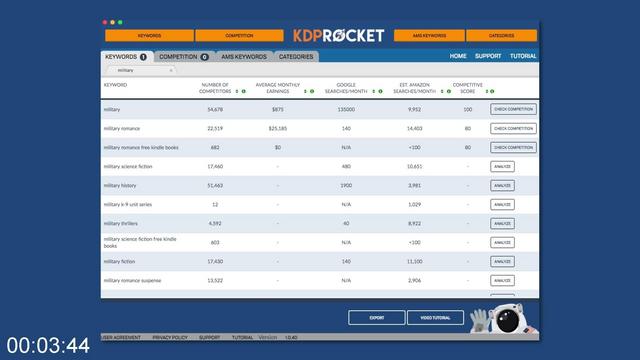Screen dimensions: 640x360
Task: Sort by Google Searches/Month arrow
Action: [373, 91]
